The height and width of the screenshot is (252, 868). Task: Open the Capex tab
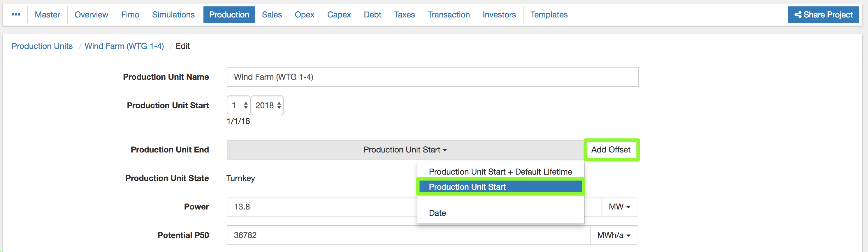[x=339, y=15]
